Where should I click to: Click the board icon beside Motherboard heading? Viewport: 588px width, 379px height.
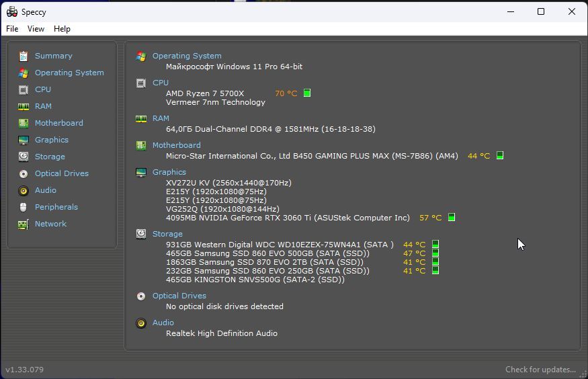pos(141,145)
